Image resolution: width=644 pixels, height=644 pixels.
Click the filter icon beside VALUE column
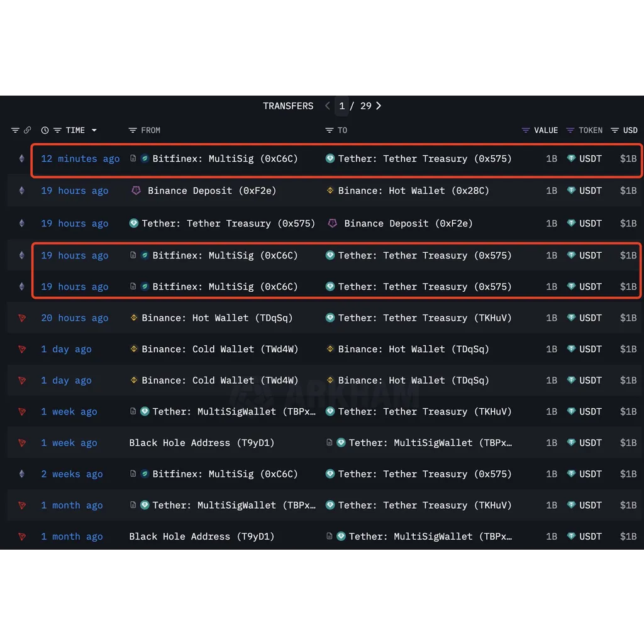(525, 130)
